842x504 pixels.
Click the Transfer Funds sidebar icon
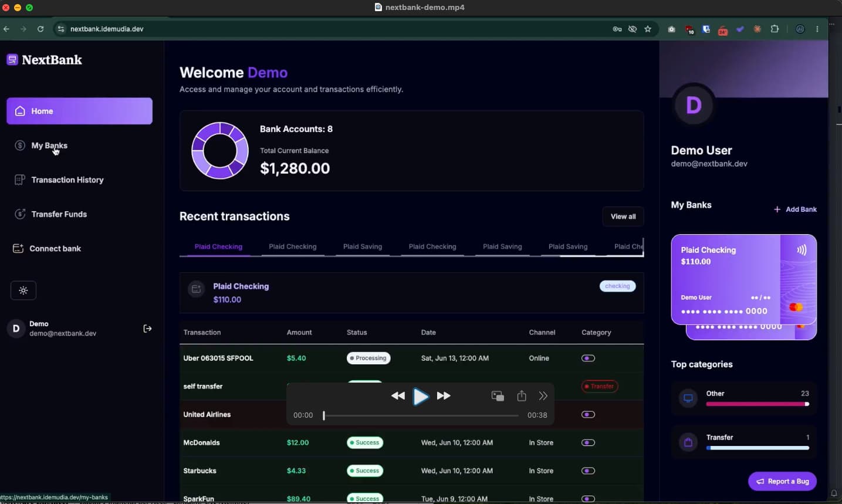pos(20,214)
